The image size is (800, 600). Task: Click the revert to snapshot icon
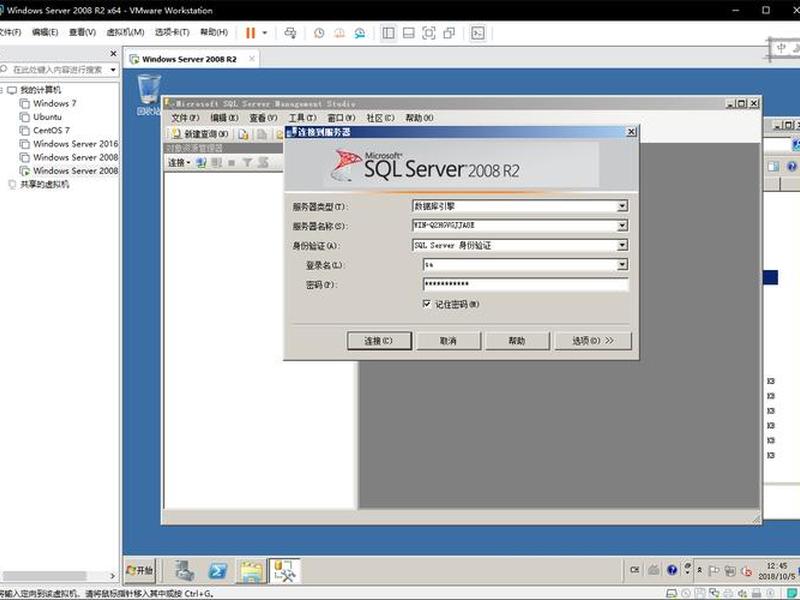pyautogui.click(x=340, y=33)
